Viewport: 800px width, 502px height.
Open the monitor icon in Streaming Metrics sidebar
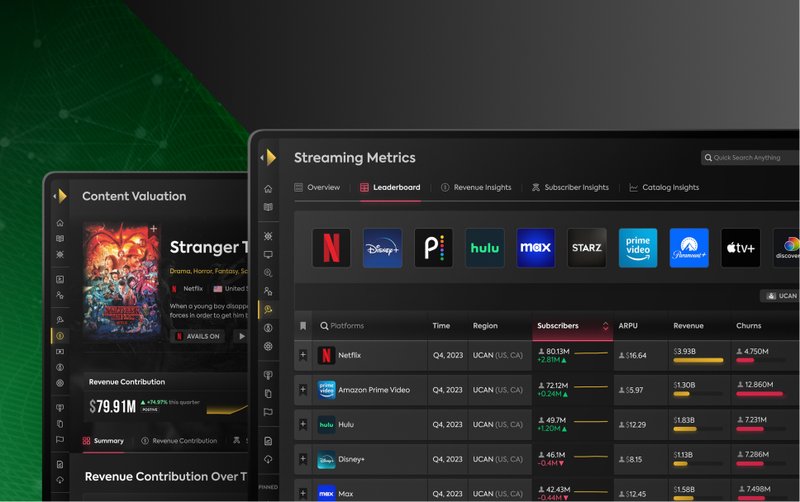coord(268,255)
